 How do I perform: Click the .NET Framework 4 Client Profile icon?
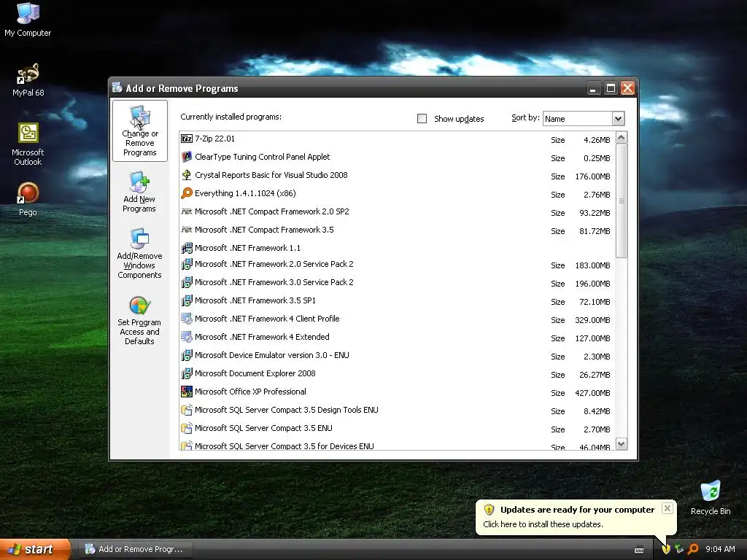point(187,319)
